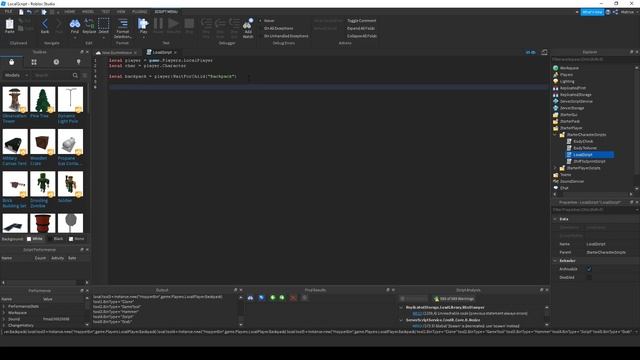Click the Explorer filter workspace field
The height and width of the screenshot is (360, 640).
pos(593,60)
